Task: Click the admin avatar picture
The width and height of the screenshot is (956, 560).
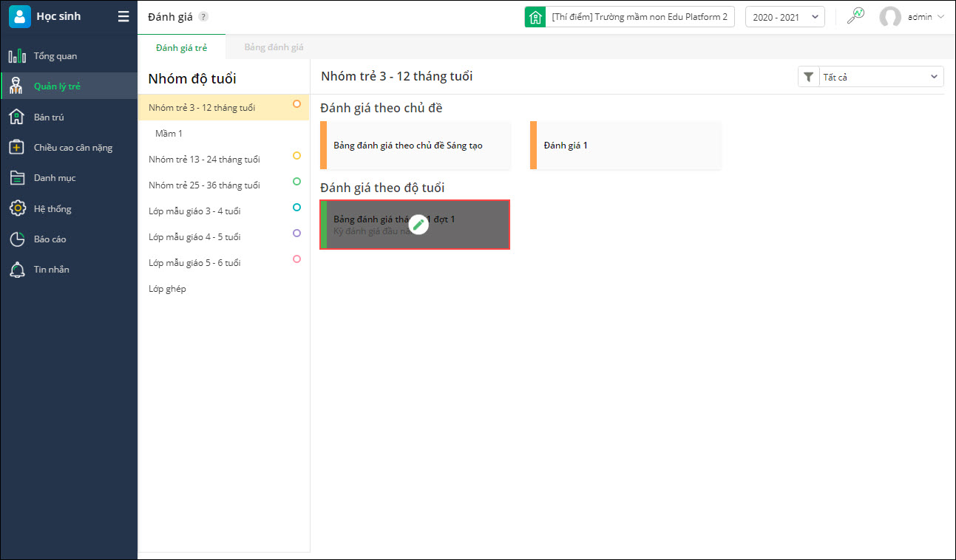Action: 890,17
